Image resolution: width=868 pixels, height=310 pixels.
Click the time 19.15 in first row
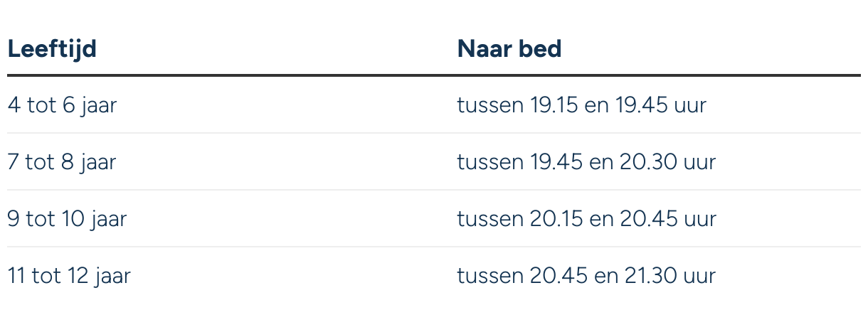(x=554, y=105)
